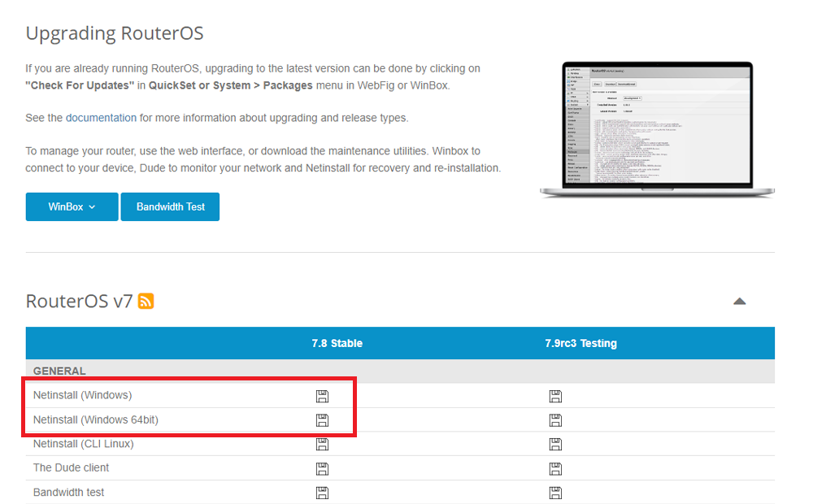Click the laptop WebFig screenshot image
This screenshot has width=813, height=504.
[657, 130]
